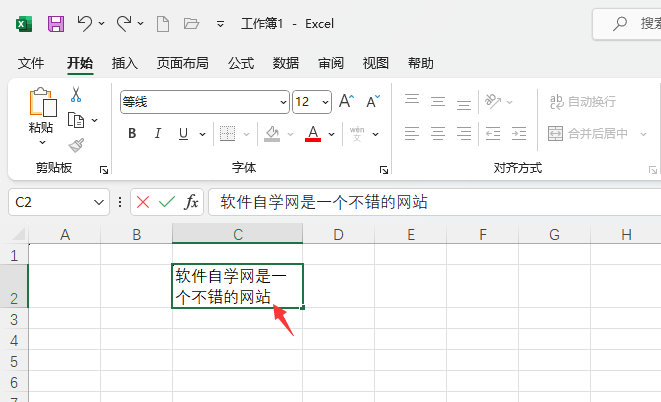This screenshot has height=402, width=661.
Task: Cancel entry with red X
Action: coord(143,202)
